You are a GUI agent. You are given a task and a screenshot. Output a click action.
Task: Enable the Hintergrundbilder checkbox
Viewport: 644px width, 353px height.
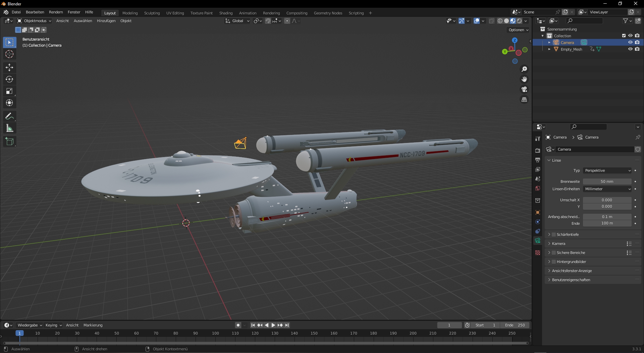554,262
